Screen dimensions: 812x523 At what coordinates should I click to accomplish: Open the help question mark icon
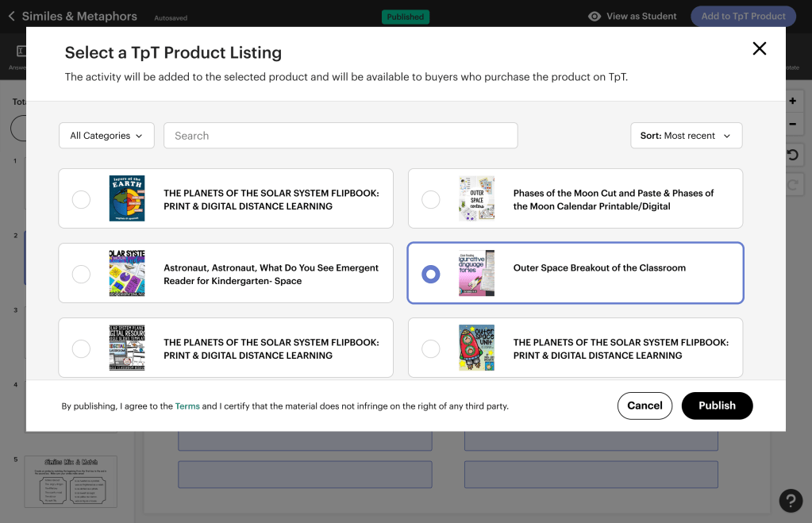click(791, 500)
